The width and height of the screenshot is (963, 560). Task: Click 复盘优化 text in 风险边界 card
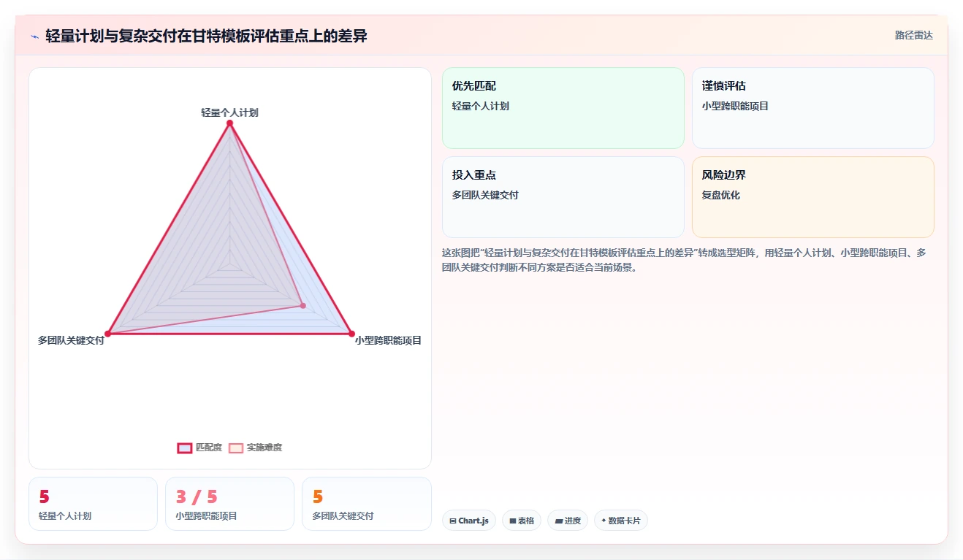coord(721,195)
